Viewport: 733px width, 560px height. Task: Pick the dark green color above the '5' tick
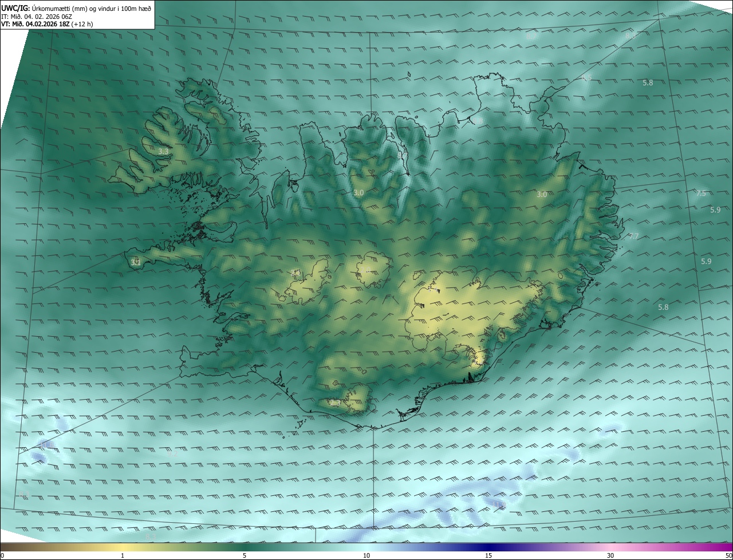coord(245,547)
